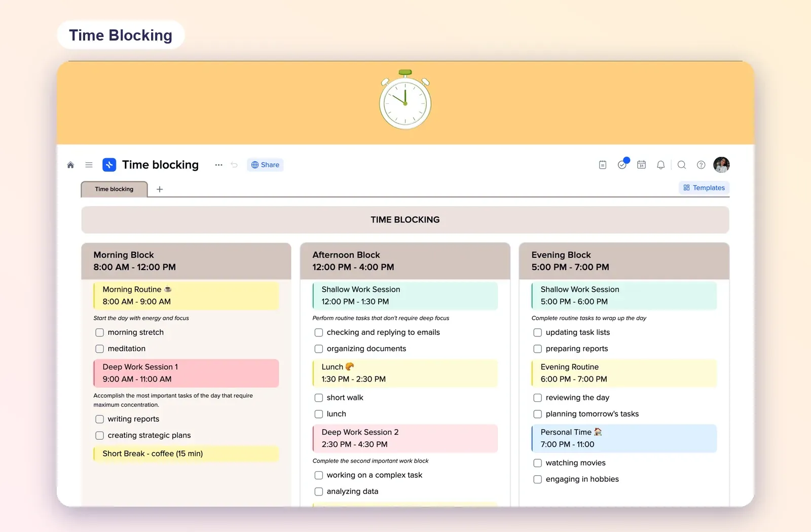Viewport: 811px width, 532px height.
Task: Click the Share button
Action: (x=265, y=165)
